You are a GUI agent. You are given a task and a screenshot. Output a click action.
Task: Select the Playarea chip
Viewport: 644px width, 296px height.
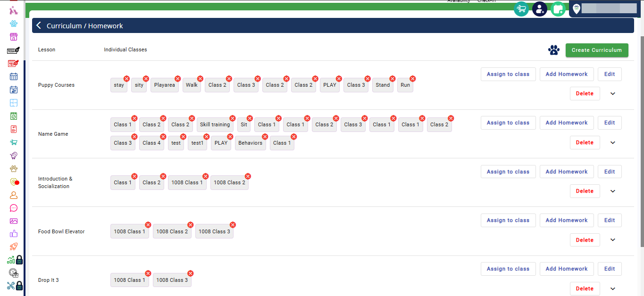pos(165,85)
